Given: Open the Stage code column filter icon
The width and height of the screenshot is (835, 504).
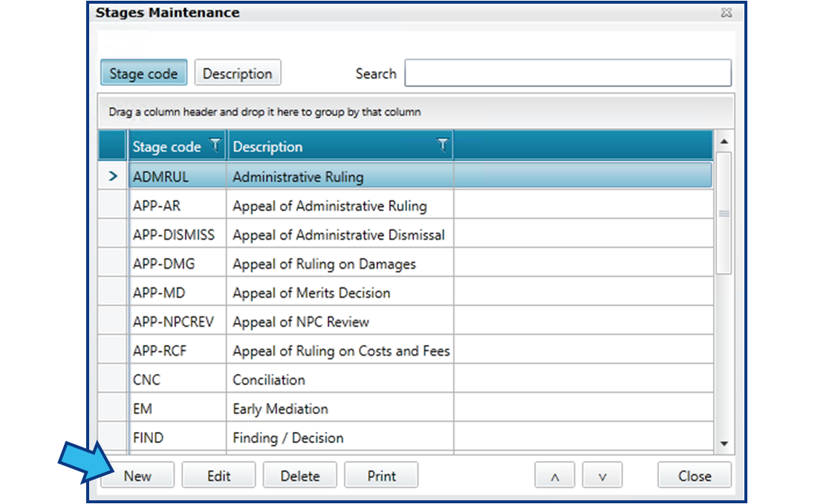Looking at the screenshot, I should (x=215, y=145).
